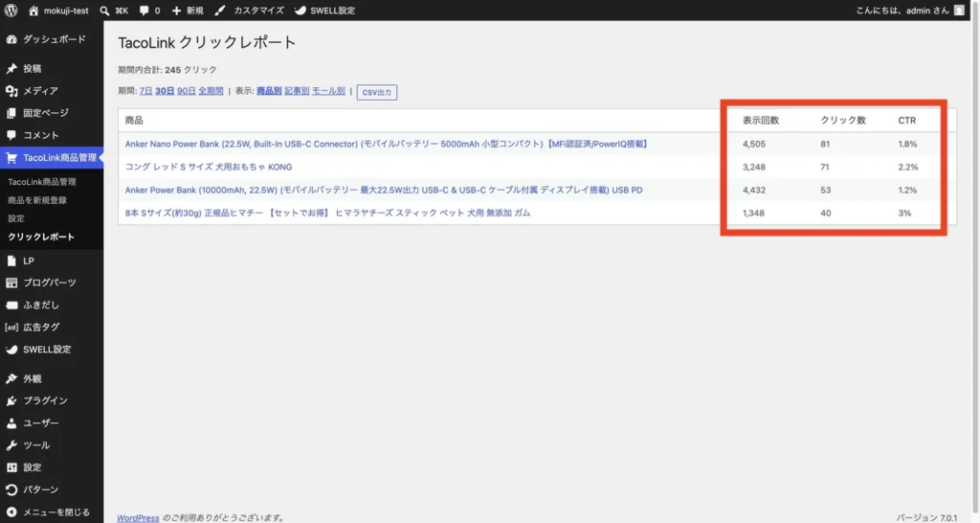Click the CTR column header
980x523 pixels.
point(907,120)
